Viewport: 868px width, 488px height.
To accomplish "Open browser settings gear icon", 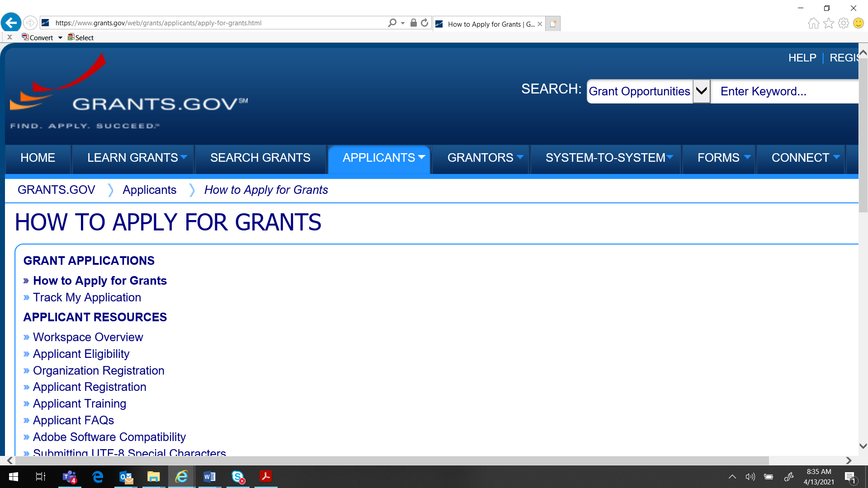I will pos(843,23).
